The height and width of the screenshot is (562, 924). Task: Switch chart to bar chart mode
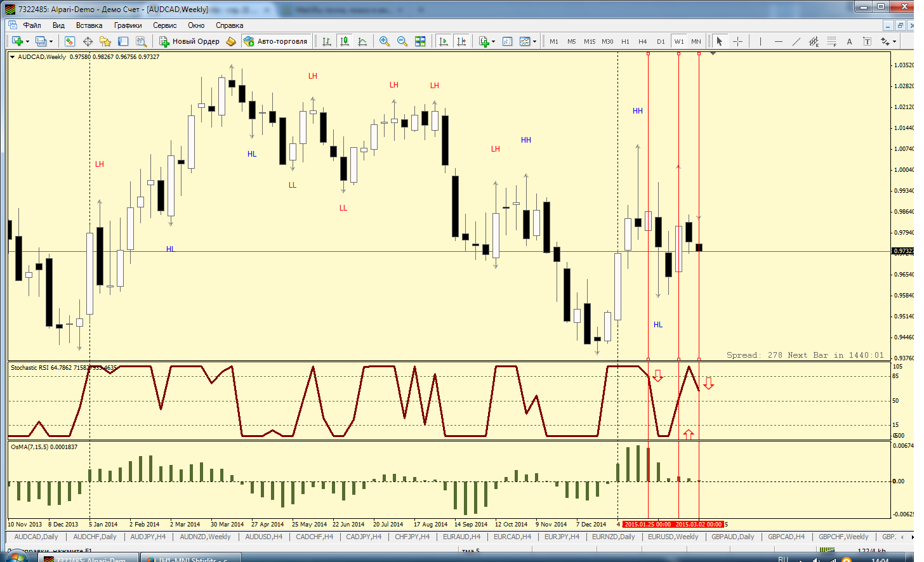(327, 41)
